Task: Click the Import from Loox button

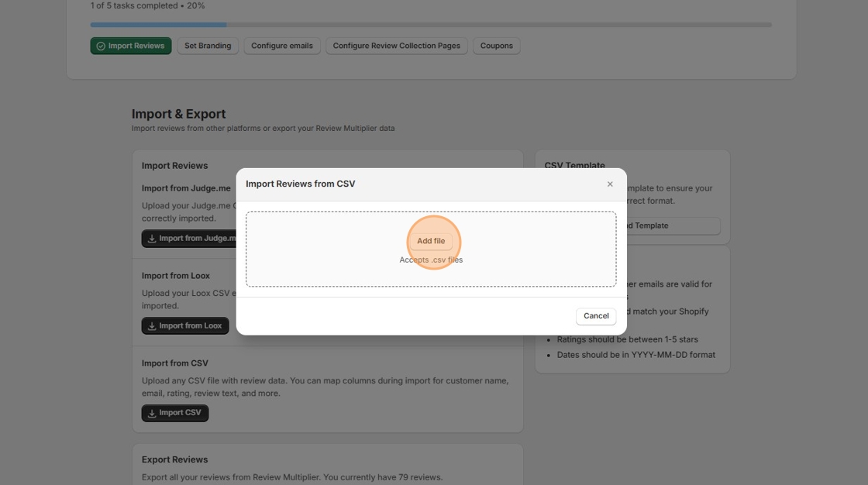Action: point(185,325)
